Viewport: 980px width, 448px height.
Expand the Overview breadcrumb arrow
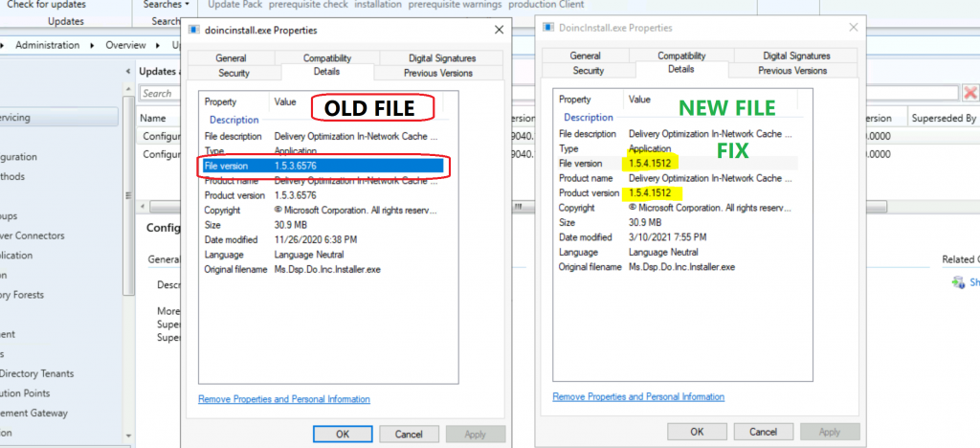(x=152, y=45)
